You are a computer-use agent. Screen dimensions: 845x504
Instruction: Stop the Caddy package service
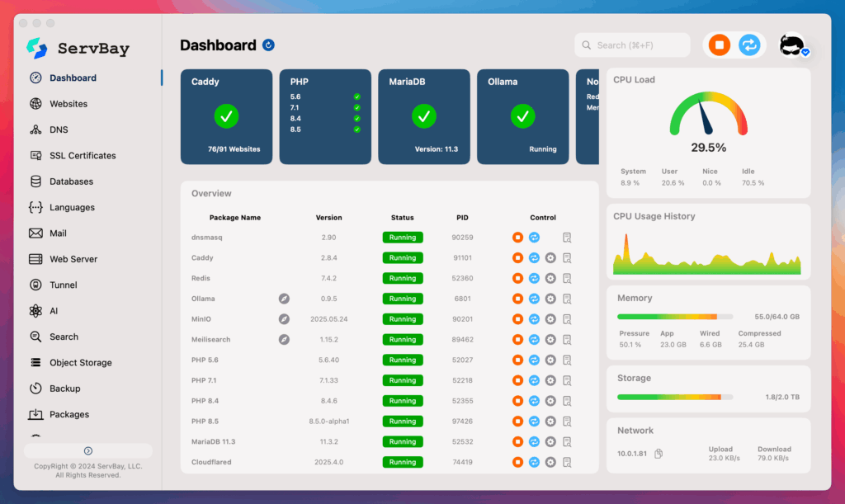click(517, 257)
